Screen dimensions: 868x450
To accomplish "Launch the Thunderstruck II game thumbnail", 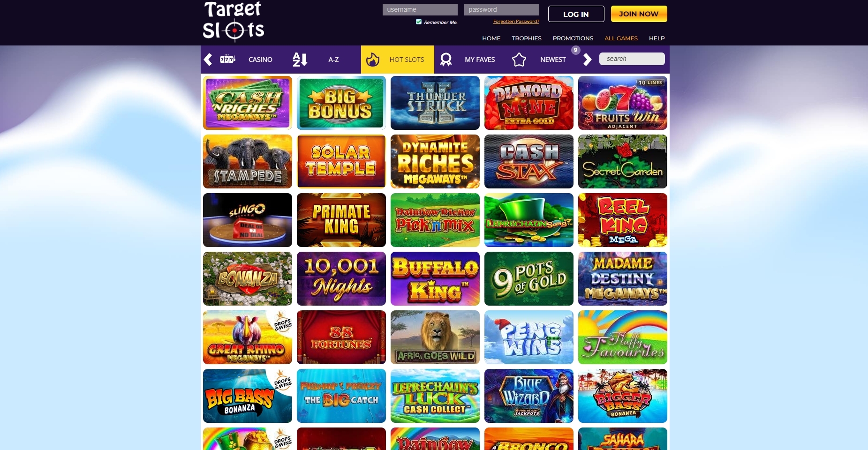I will pos(435,103).
